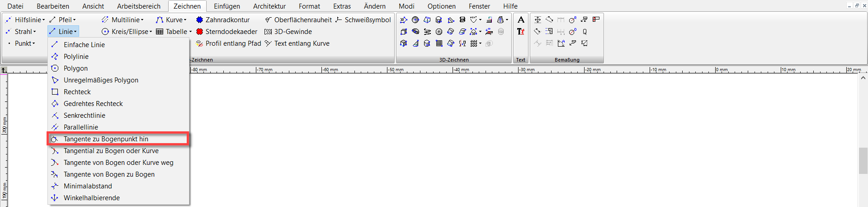Select the sphere tool in 3D-Zeichnen

click(415, 19)
